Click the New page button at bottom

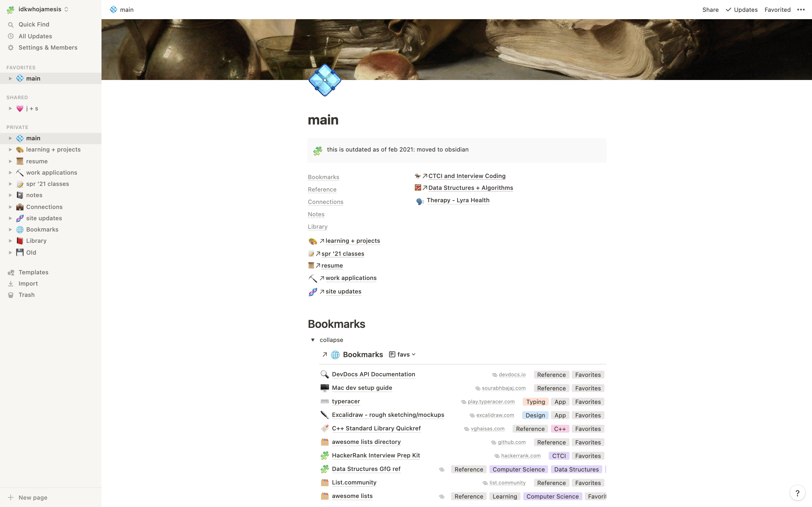pos(33,497)
